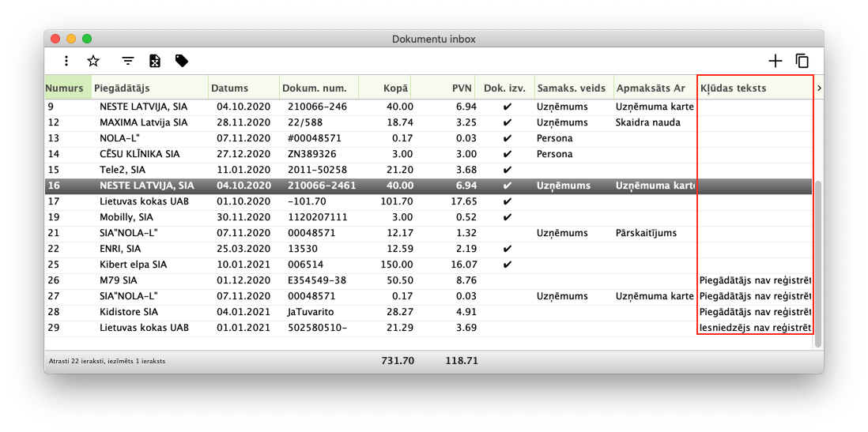868x432 pixels.
Task: Click date 28.11.2020 cell
Action: (x=243, y=122)
